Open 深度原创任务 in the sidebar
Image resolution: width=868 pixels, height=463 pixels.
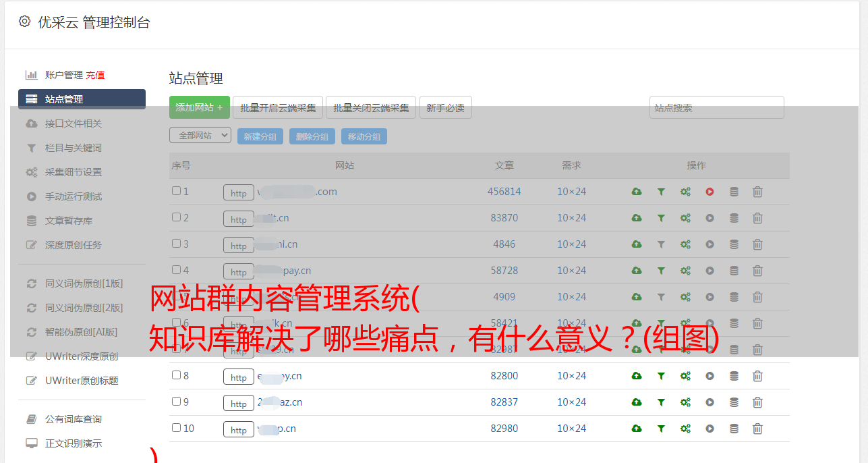(74, 245)
